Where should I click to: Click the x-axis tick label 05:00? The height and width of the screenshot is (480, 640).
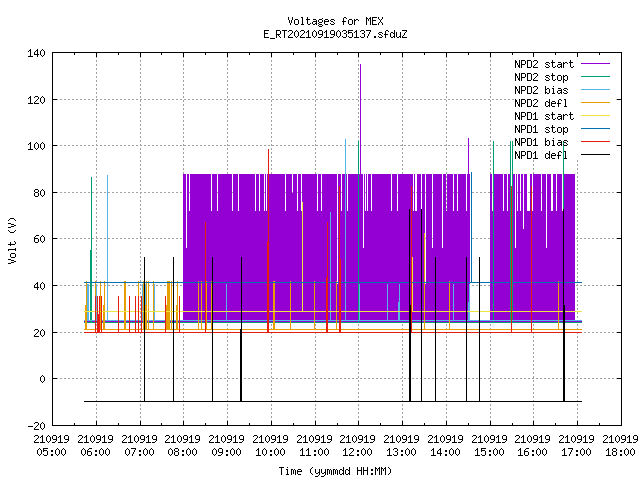(x=51, y=452)
